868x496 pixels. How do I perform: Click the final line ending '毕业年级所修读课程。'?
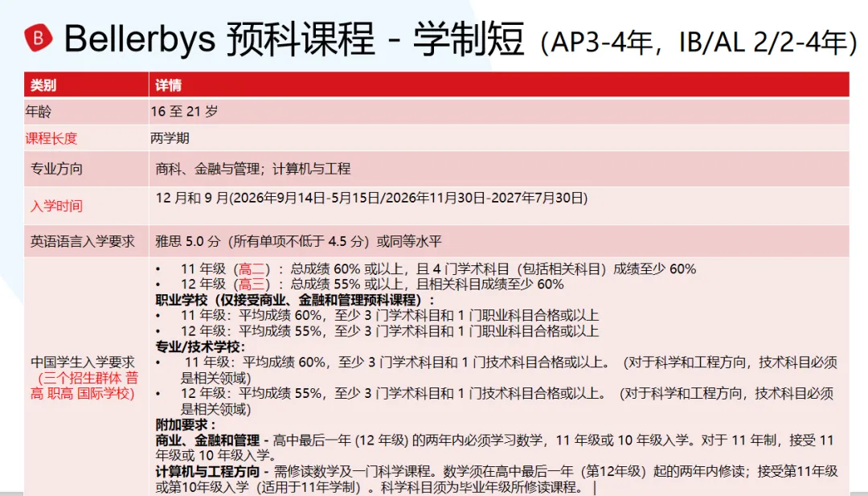click(368, 487)
